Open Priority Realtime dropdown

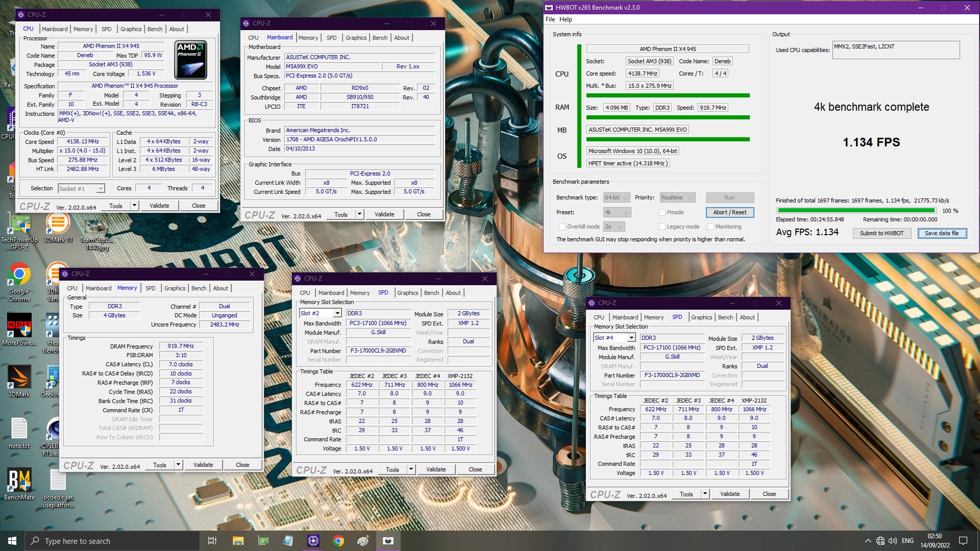[x=677, y=197]
